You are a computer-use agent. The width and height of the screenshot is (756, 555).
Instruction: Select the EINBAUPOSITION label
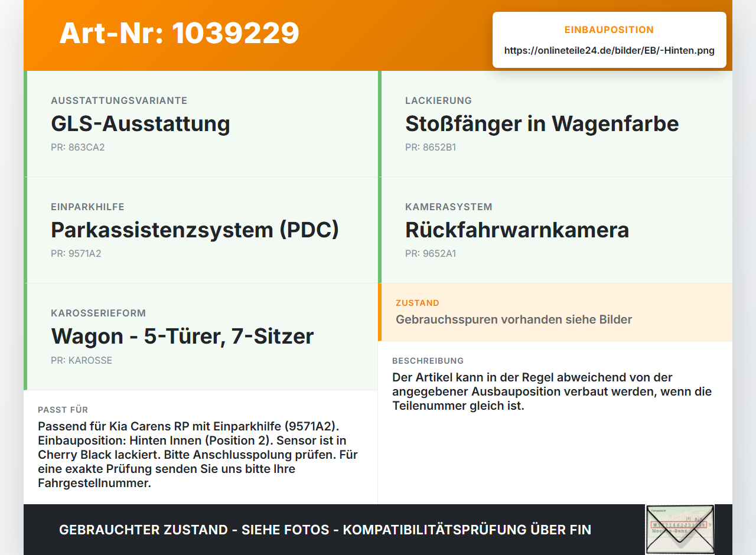pyautogui.click(x=610, y=30)
